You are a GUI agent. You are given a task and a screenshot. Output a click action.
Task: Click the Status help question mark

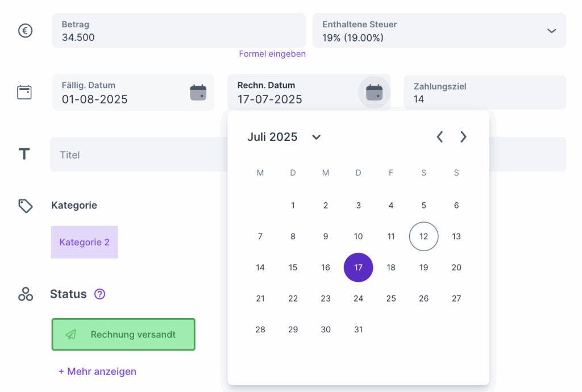pos(99,294)
